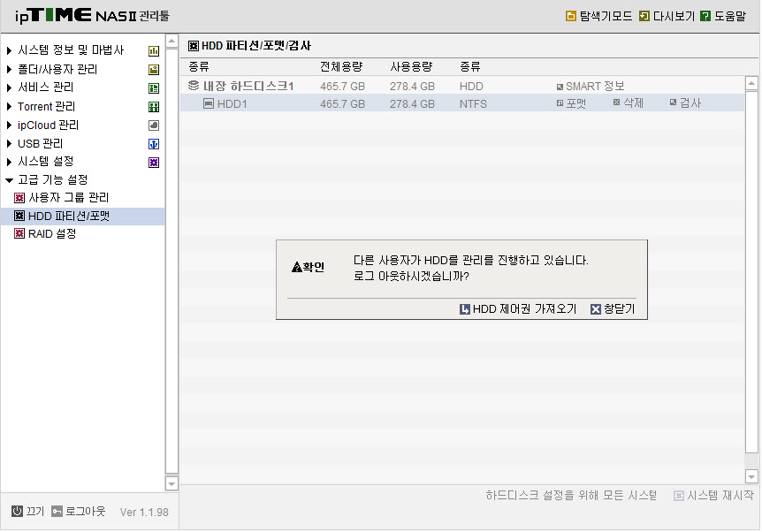
Task: Click the 전체용량 column header
Action: tap(341, 66)
